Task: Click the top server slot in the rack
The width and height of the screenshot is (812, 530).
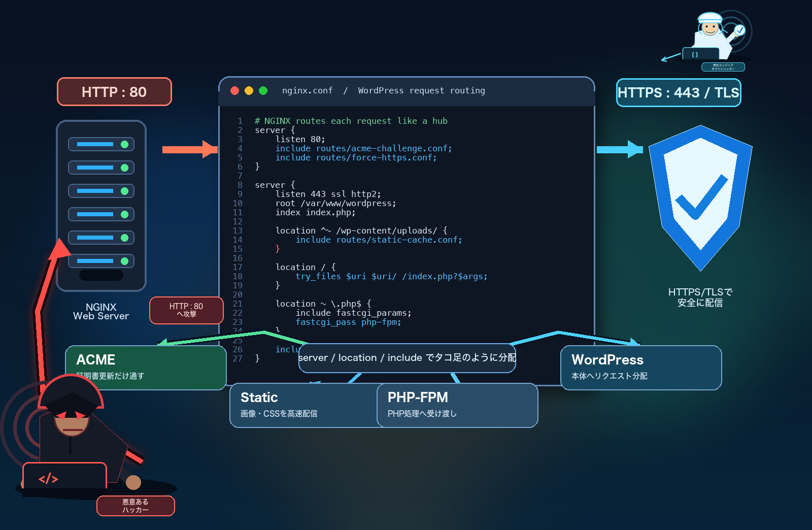Action: [x=101, y=144]
